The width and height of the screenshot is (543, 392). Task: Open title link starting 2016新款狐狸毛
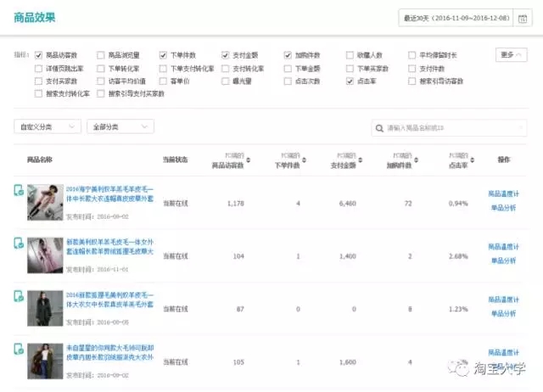(109, 300)
